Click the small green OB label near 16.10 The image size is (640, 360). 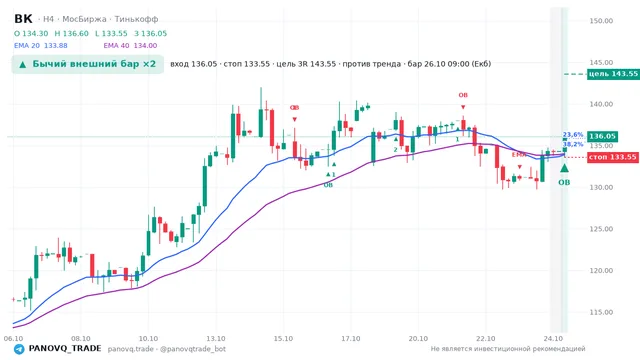328,185
